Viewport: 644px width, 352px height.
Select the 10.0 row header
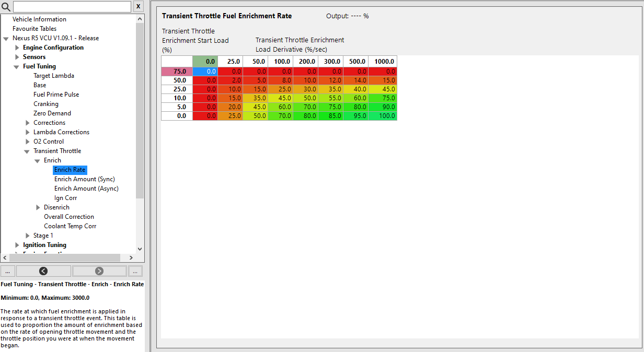177,98
